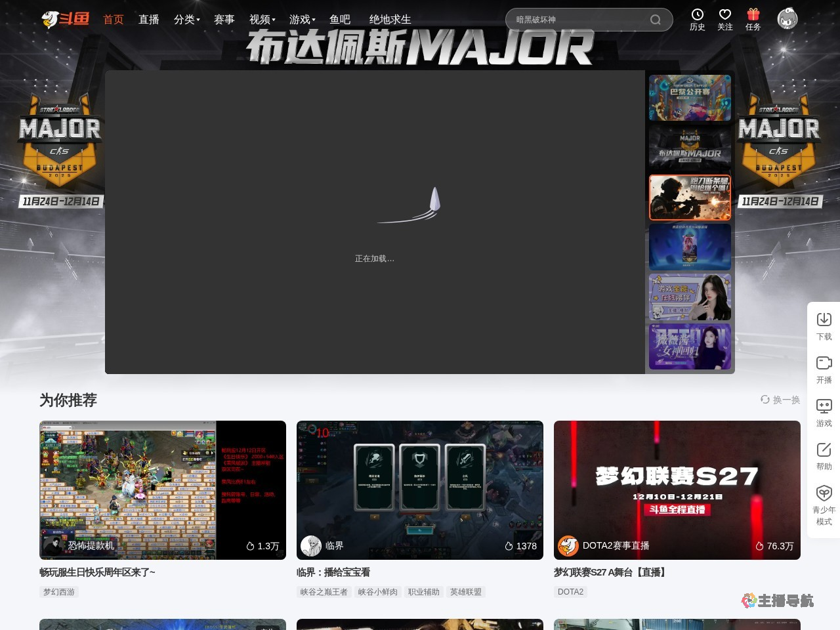Expand the 分类 categories dropdown

186,20
